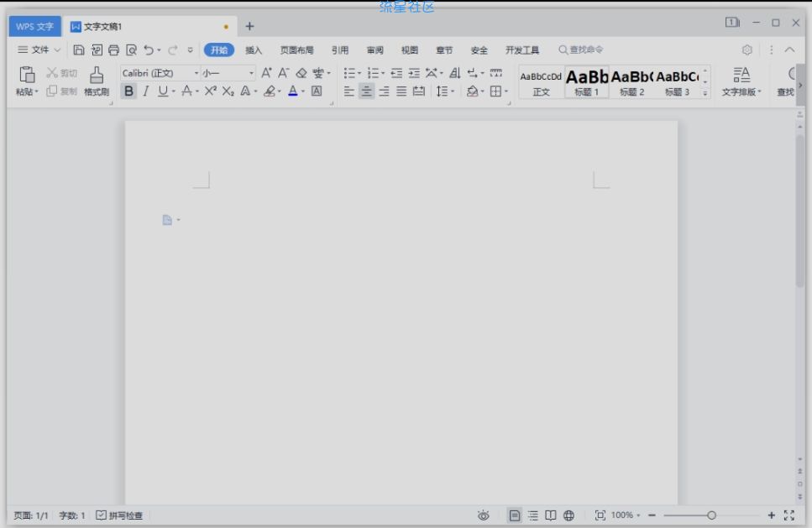The height and width of the screenshot is (528, 812).
Task: Apply strikethrough formatting icon
Action: coord(186,91)
